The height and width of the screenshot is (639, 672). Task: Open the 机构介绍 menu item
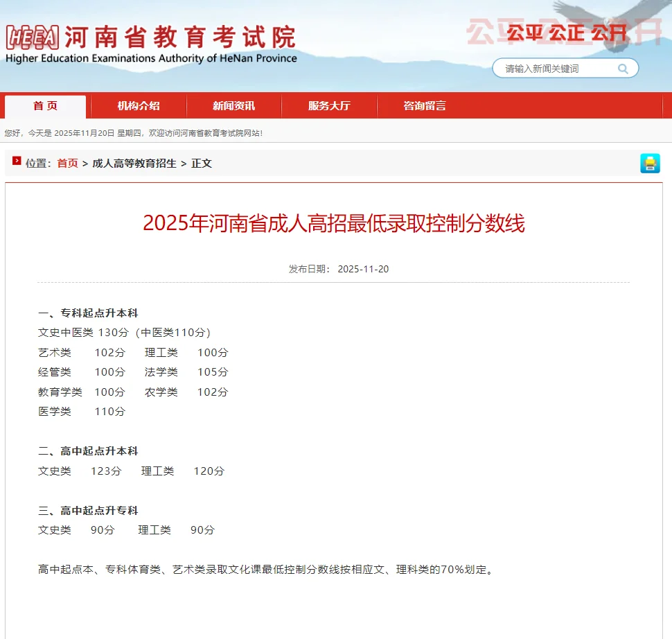(139, 105)
